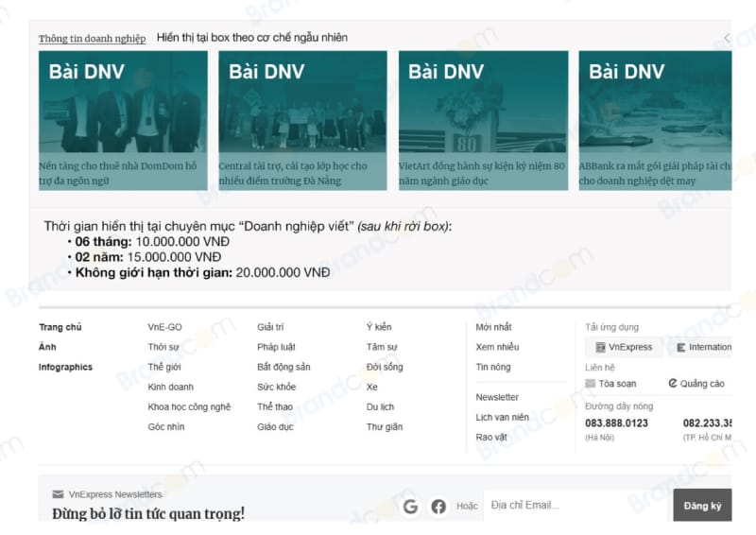Open the VnExpress app download button
756x535 pixels.
point(623,347)
